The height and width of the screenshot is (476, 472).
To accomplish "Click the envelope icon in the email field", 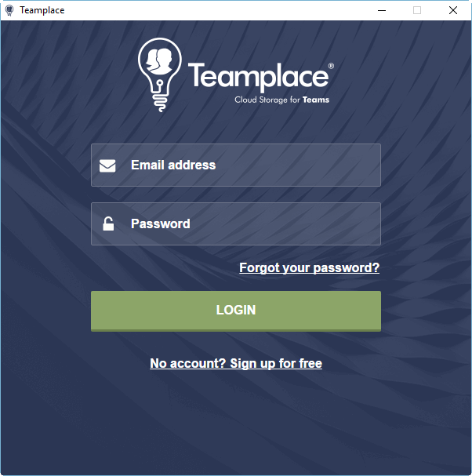I will (107, 165).
